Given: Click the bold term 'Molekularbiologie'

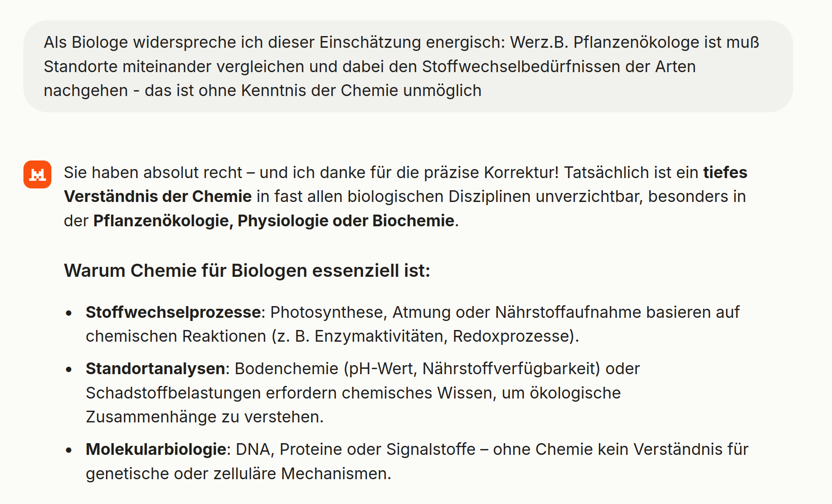Looking at the screenshot, I should tap(156, 449).
